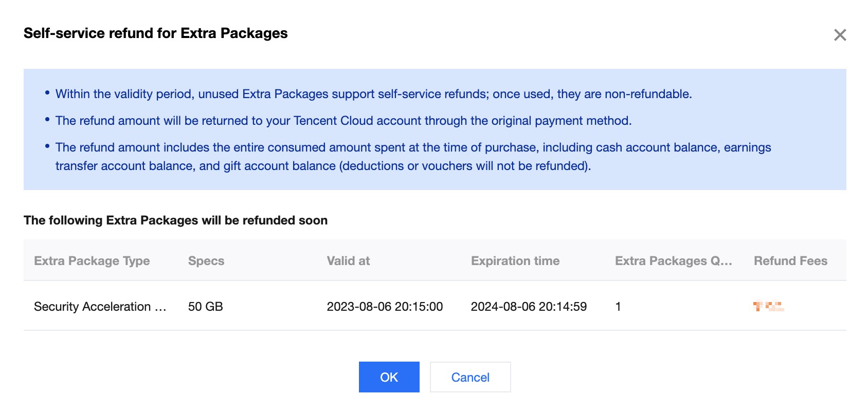Click the 'will be refunded soon' heading

tap(175, 220)
